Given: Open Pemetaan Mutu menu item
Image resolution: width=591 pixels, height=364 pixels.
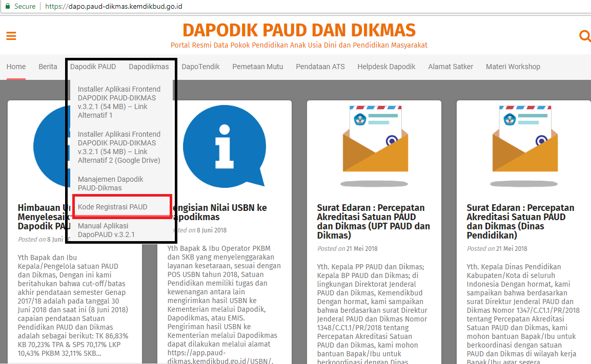Looking at the screenshot, I should tap(258, 67).
